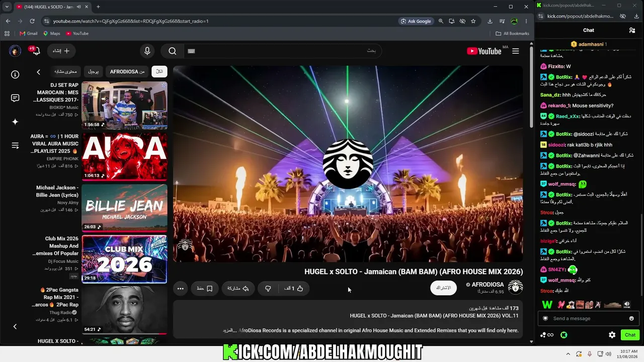This screenshot has width=644, height=362.
Task: Open the Chrome apps grid icon
Action: [7, 34]
